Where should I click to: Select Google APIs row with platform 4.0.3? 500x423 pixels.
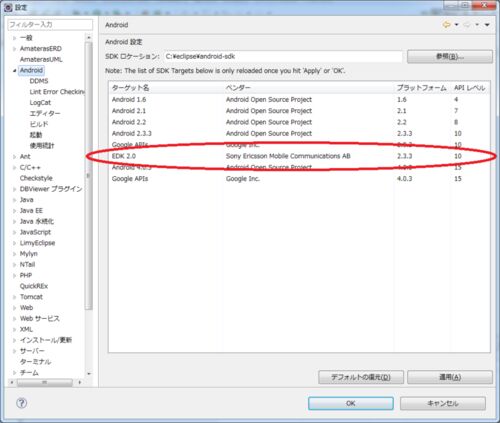pos(299,179)
